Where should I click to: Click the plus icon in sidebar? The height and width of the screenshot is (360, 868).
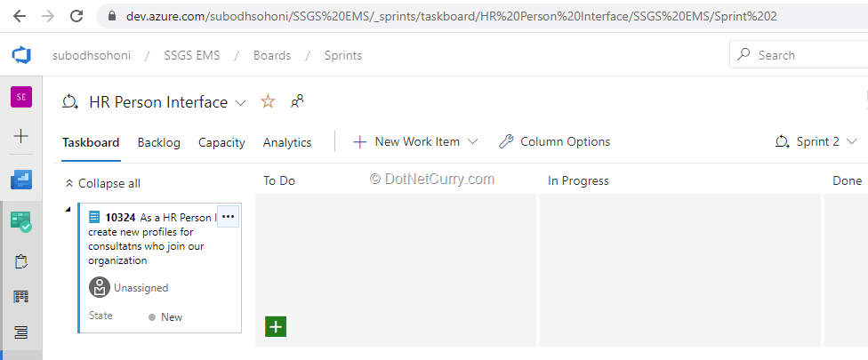coord(21,136)
